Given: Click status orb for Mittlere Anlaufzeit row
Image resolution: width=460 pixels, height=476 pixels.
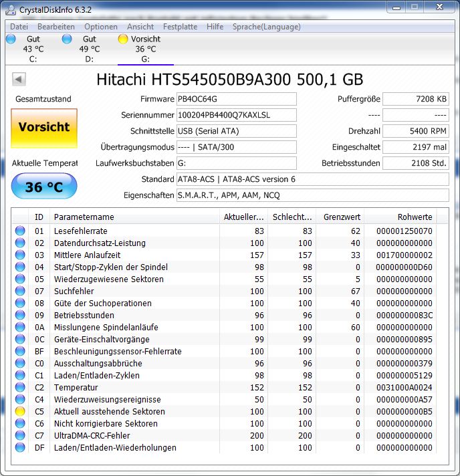Looking at the screenshot, I should tap(20, 255).
